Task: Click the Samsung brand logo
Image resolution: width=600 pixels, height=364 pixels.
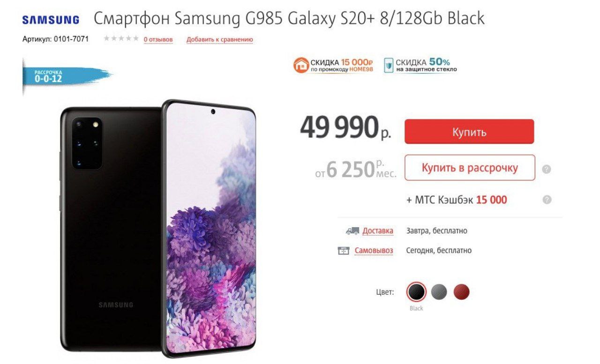Action: [x=51, y=20]
